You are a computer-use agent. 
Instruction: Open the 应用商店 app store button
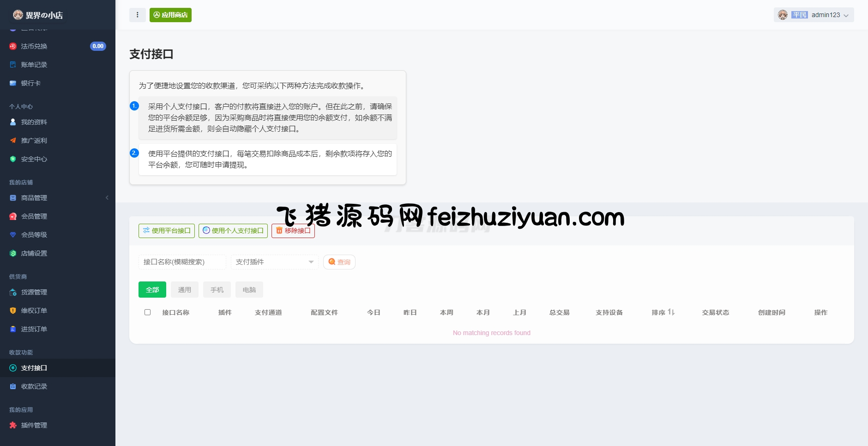pos(170,15)
